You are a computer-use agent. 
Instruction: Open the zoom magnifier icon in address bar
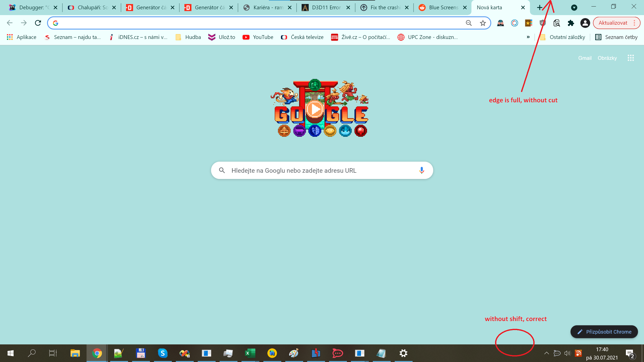469,23
